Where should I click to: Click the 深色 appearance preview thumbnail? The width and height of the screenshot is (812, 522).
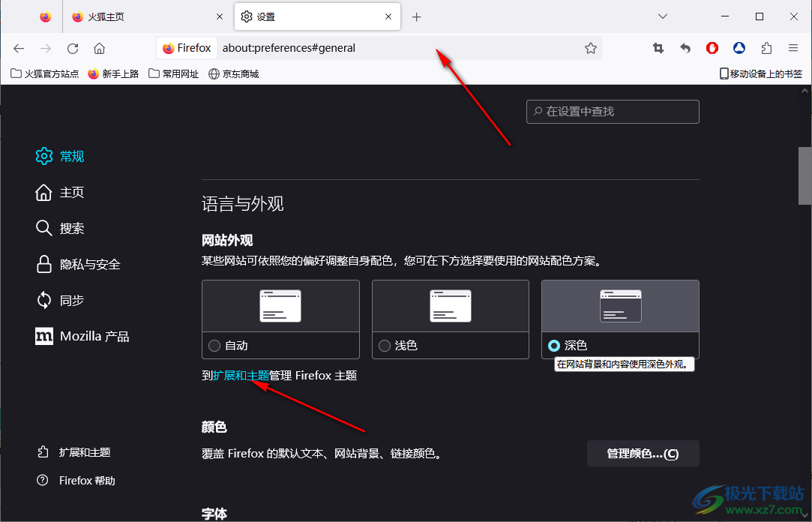click(x=620, y=306)
